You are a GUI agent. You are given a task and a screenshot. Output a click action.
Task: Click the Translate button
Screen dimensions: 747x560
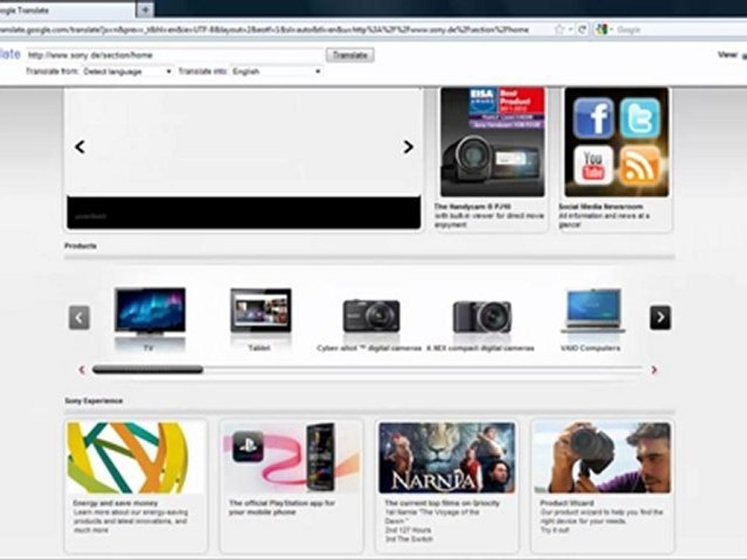pos(350,55)
